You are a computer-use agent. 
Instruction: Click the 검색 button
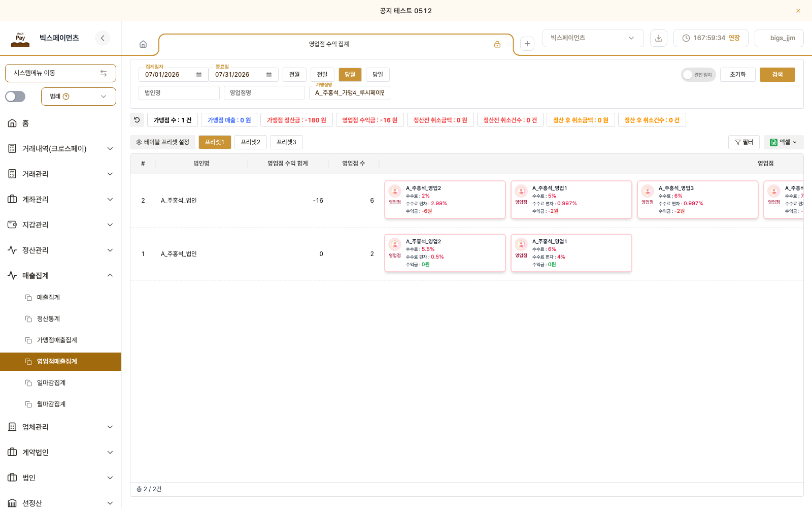(777, 75)
